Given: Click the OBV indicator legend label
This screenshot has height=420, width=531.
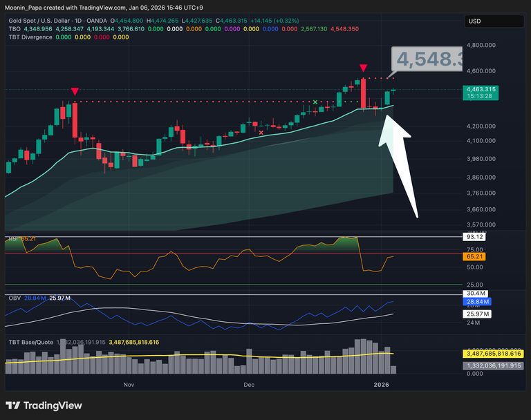Looking at the screenshot, I should click(13, 298).
